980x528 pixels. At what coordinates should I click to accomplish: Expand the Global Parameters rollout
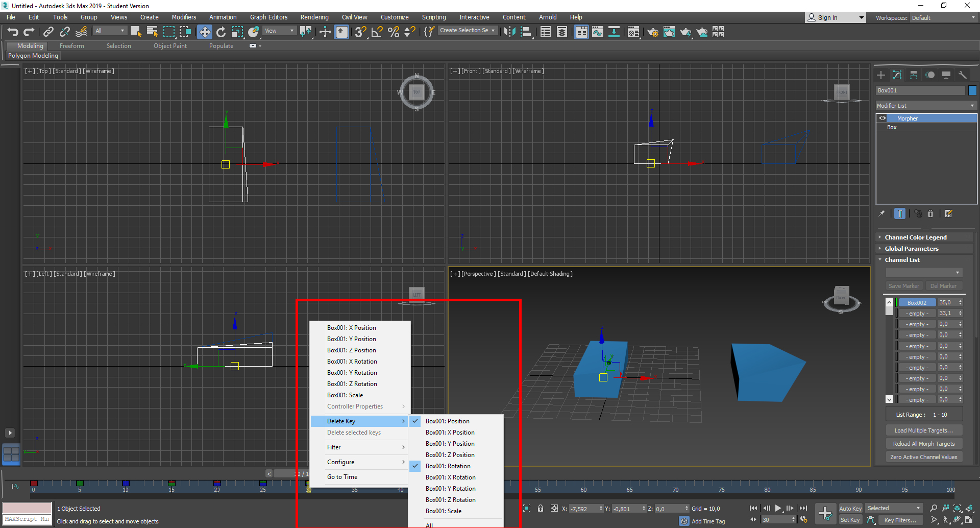[912, 249]
